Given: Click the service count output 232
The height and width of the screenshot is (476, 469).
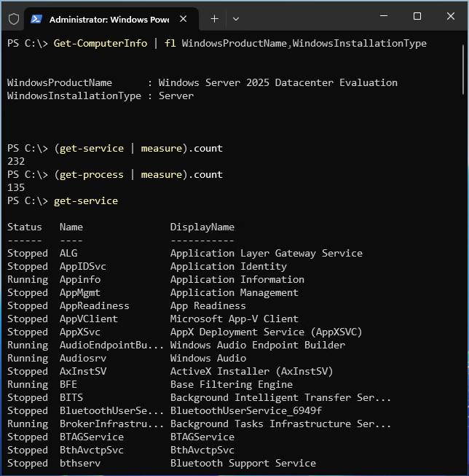Looking at the screenshot, I should [16, 161].
